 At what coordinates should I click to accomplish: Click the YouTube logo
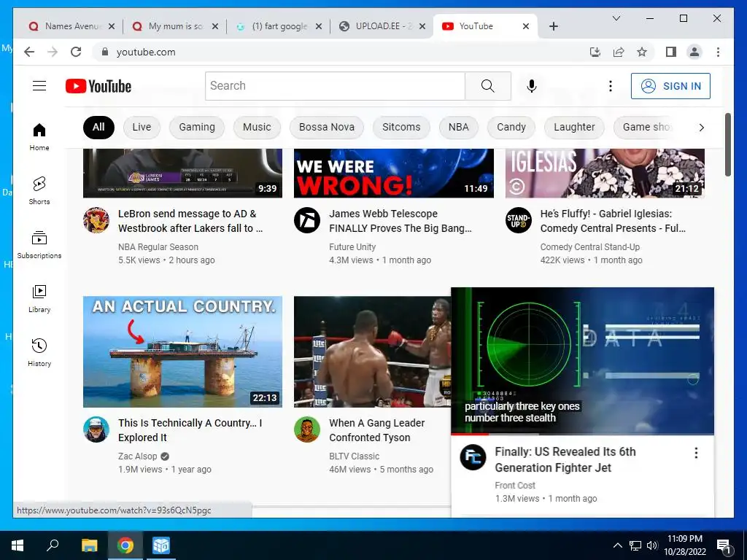coord(98,86)
